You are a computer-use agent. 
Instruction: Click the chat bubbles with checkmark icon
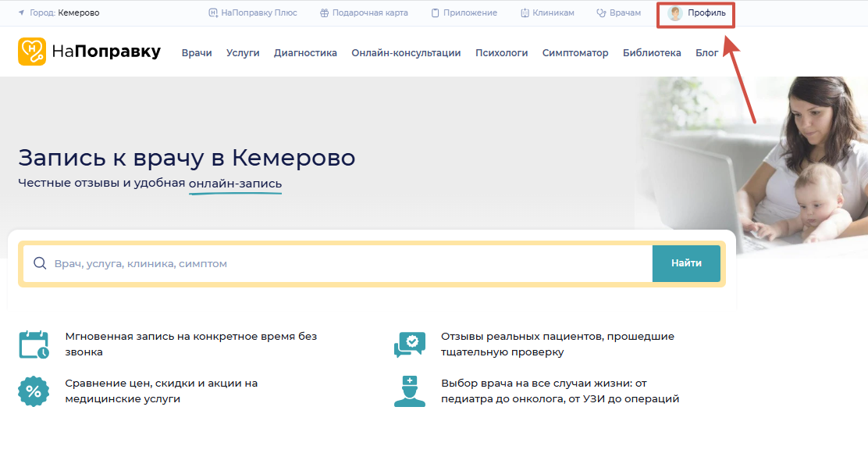[410, 344]
